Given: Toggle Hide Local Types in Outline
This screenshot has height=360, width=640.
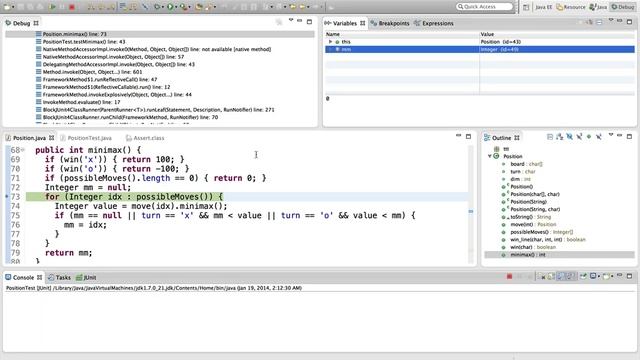Looking at the screenshot, I should pos(599,137).
